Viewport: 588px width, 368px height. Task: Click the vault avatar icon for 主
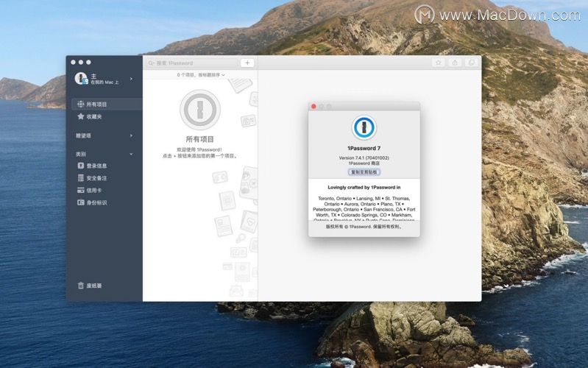coord(81,79)
